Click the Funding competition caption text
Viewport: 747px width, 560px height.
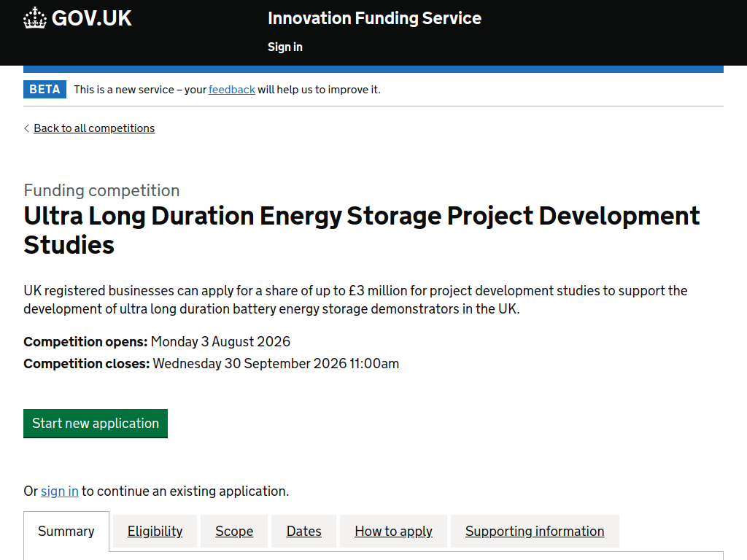[101, 190]
